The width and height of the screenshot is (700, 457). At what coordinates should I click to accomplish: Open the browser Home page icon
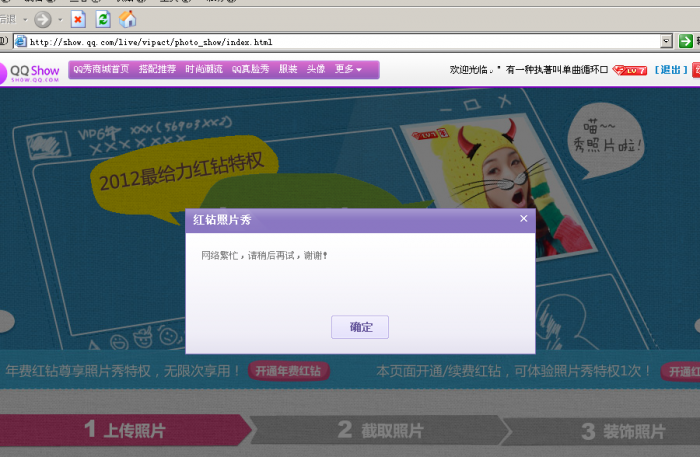128,19
